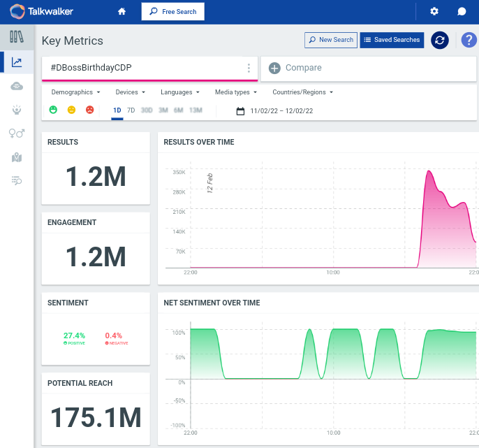Open the #DBossBirthdayCDP three-dot menu
The image size is (479, 448).
click(249, 68)
